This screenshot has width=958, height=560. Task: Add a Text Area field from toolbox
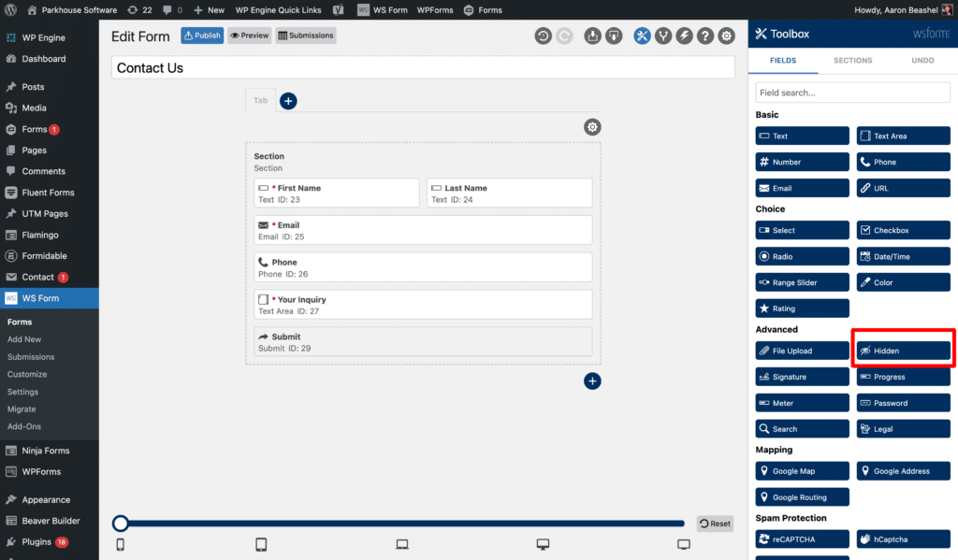[903, 136]
